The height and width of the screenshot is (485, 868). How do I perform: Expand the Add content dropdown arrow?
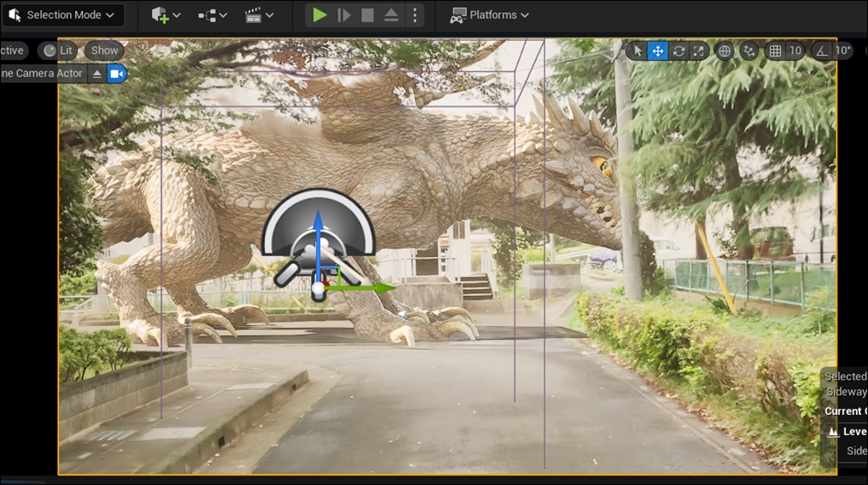[x=177, y=15]
